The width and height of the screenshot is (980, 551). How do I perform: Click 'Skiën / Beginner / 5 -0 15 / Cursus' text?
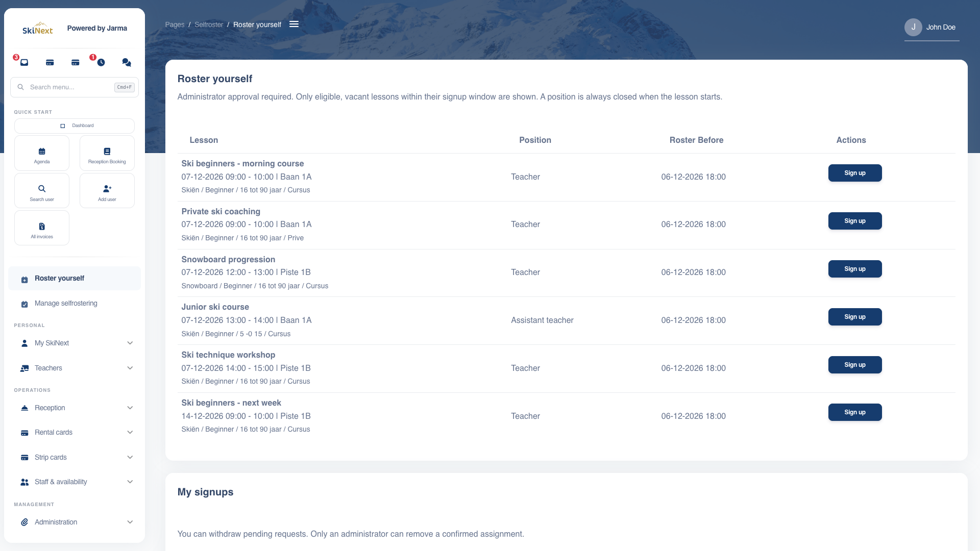point(236,334)
